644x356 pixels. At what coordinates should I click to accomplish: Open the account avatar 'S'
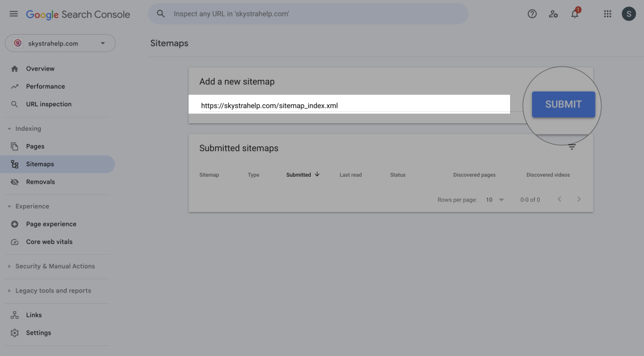pos(628,14)
